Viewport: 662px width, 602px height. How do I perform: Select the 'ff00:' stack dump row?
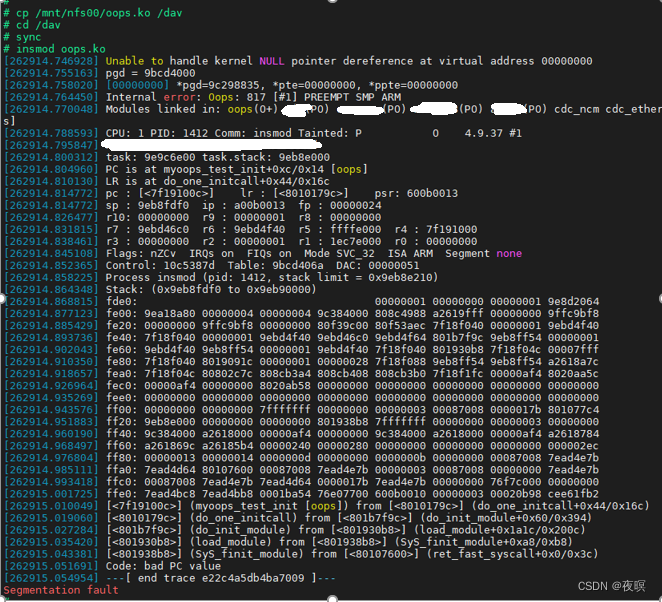[x=301, y=410]
